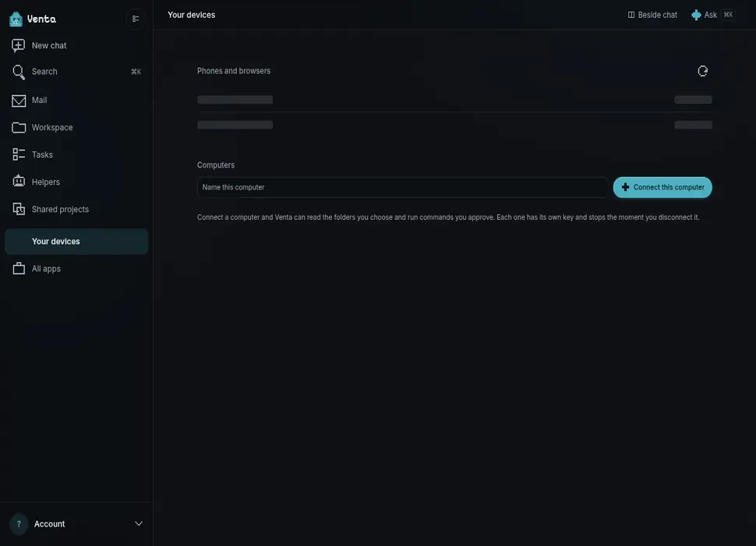Click the Venta logo icon
Viewport: 756px width, 546px height.
point(16,19)
